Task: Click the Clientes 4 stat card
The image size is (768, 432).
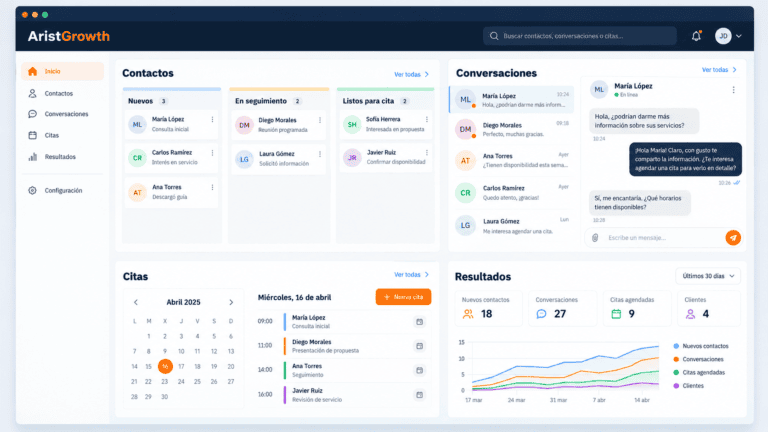Action: (x=709, y=308)
